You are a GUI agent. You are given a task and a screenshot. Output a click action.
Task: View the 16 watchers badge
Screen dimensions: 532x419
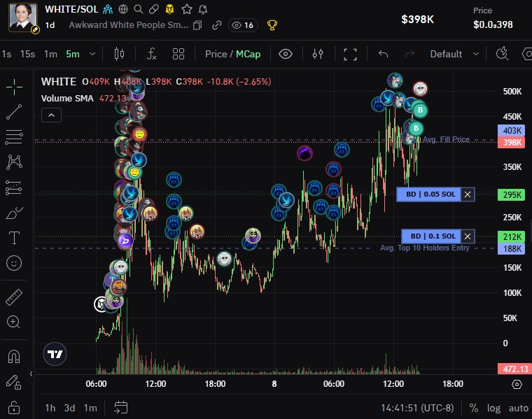(244, 25)
